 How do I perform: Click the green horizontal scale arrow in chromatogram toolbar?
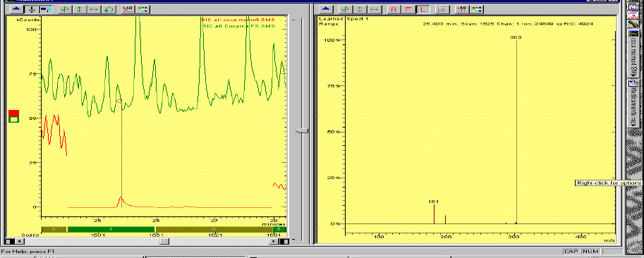point(94,8)
